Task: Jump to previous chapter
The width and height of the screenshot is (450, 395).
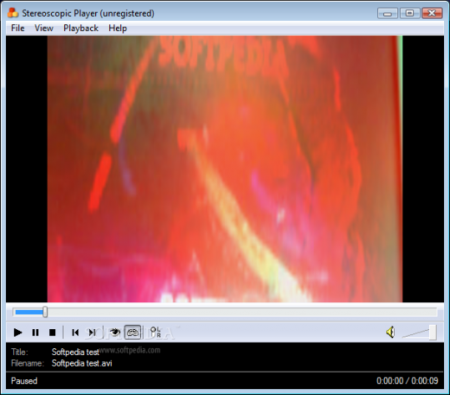Action: pyautogui.click(x=75, y=332)
